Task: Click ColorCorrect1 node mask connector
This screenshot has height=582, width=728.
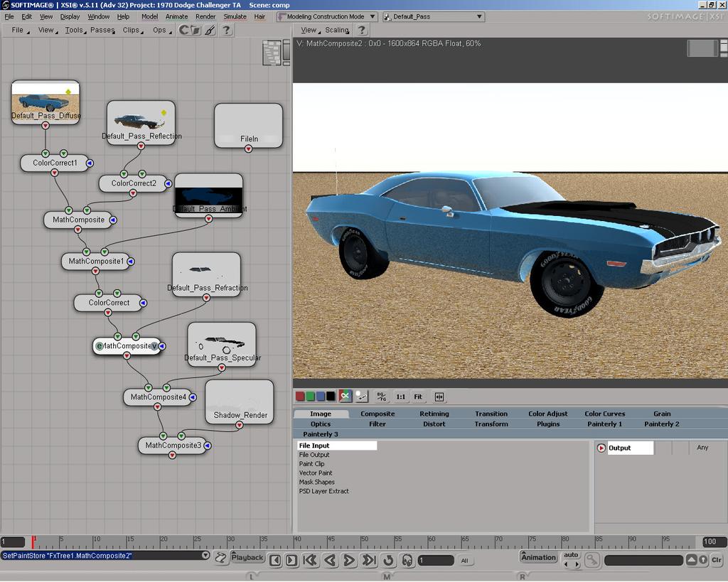Action: coord(90,163)
